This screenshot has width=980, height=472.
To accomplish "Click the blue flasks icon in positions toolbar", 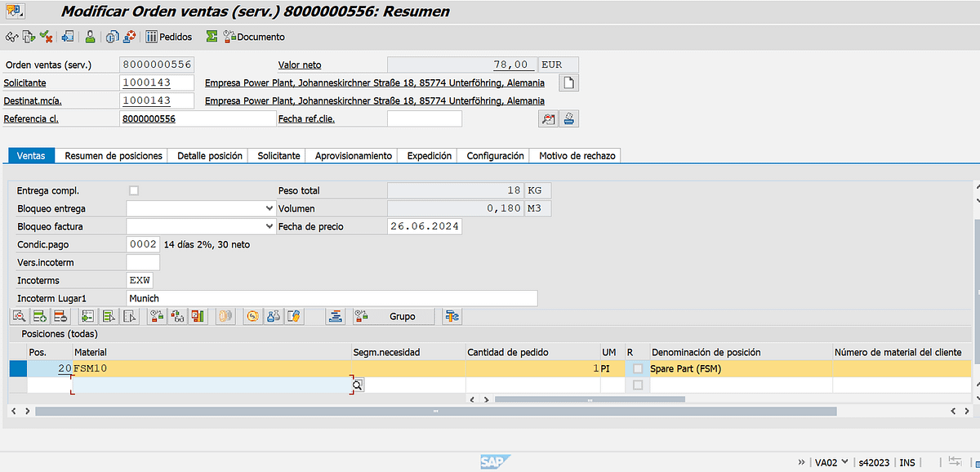I will pos(274,316).
